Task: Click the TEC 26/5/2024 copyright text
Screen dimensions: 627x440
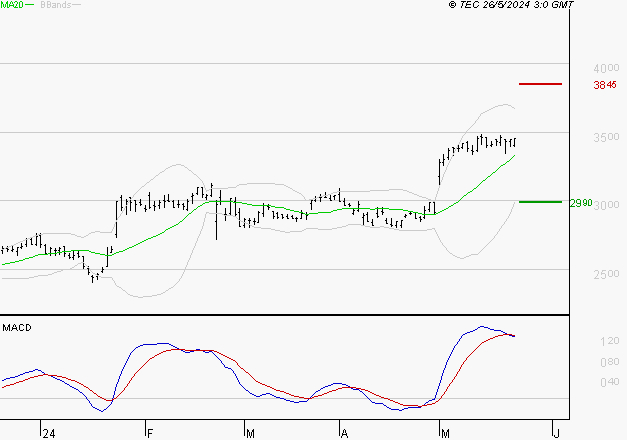Action: 511,5
